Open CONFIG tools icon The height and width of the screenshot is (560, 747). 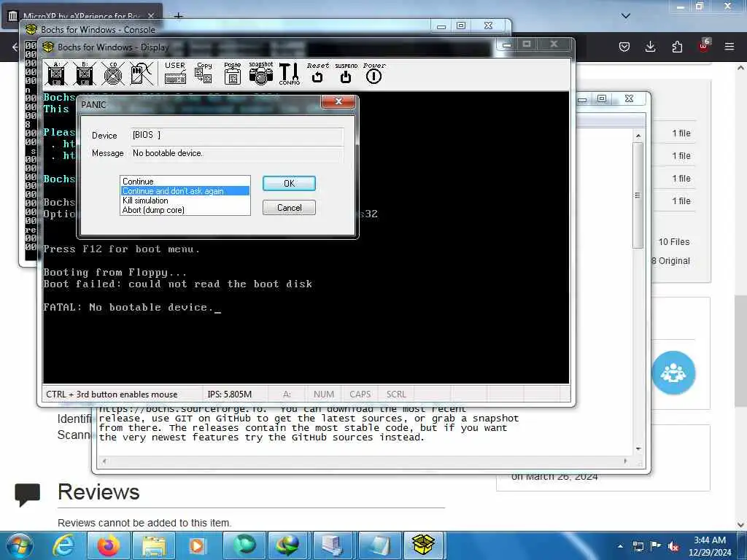289,74
